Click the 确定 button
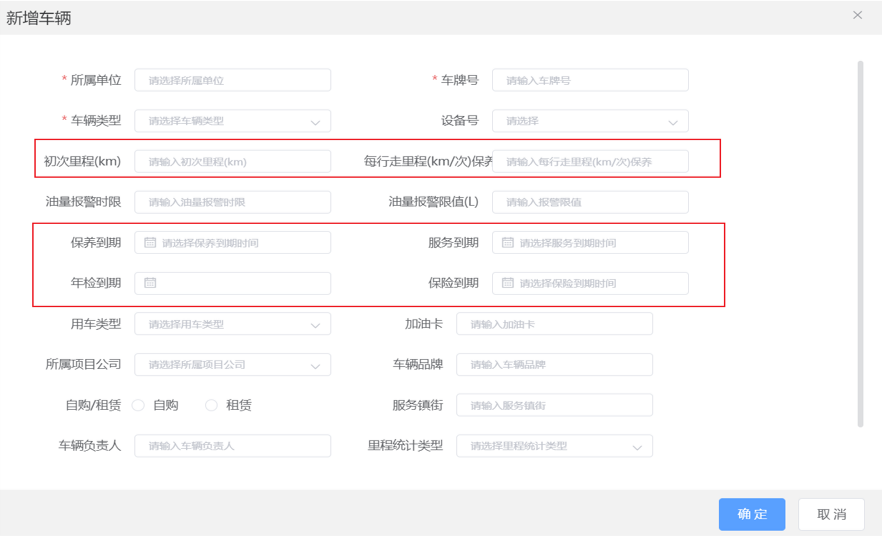The image size is (882, 536). click(752, 514)
